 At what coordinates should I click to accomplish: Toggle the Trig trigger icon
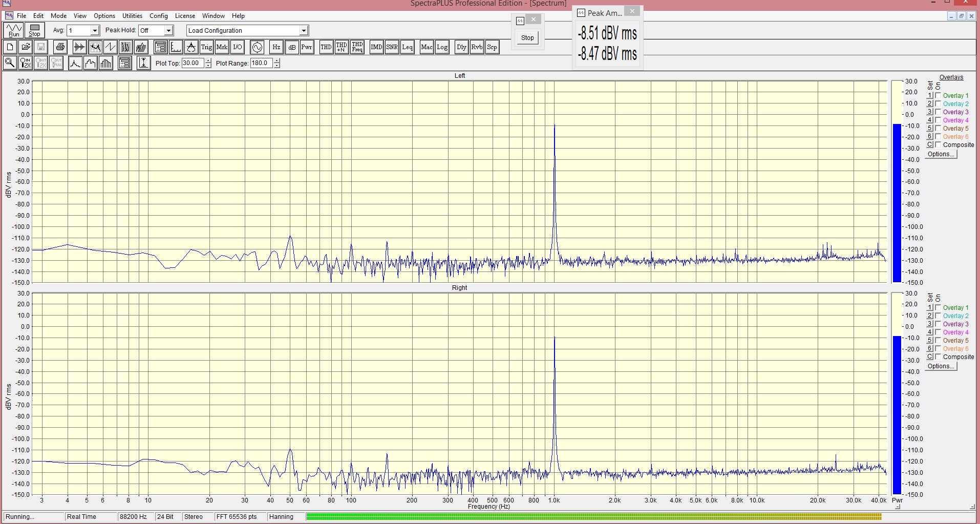pyautogui.click(x=206, y=47)
